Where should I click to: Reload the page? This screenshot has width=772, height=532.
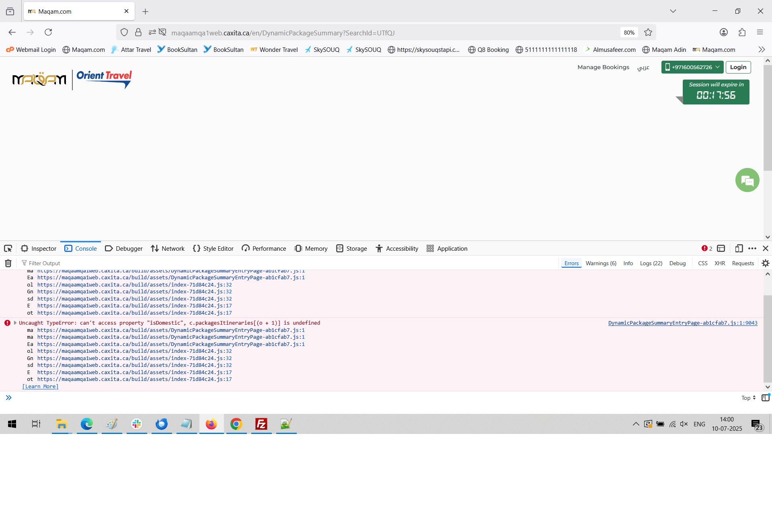[x=48, y=33]
